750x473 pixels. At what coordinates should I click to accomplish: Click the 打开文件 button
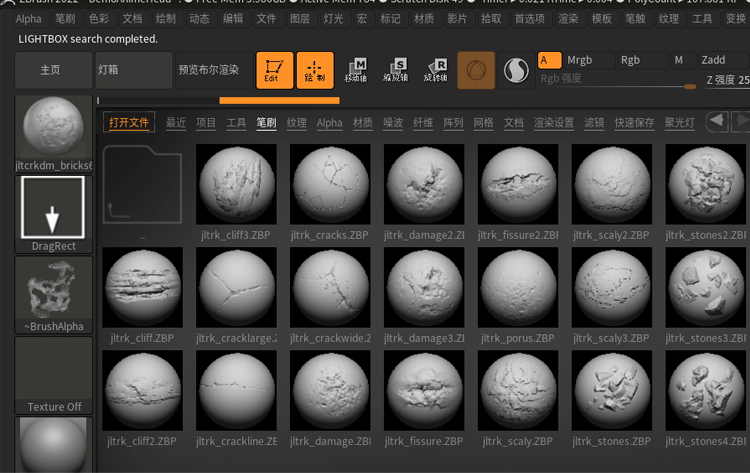(x=130, y=123)
